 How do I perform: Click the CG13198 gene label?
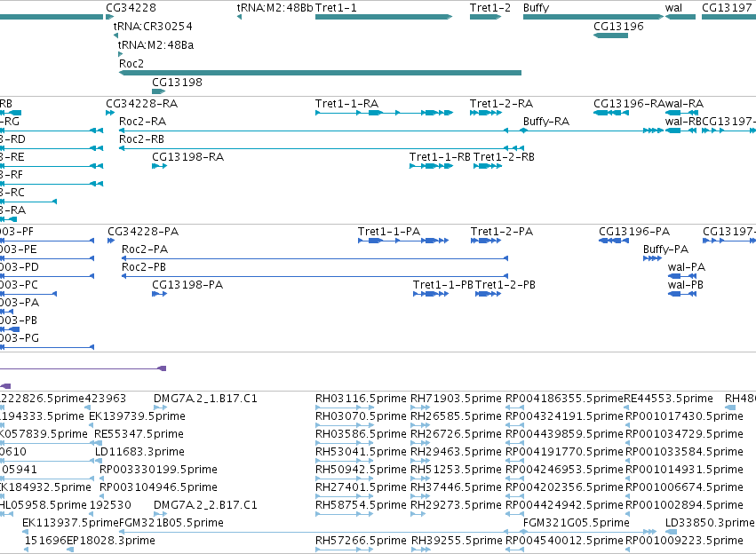coord(177,83)
